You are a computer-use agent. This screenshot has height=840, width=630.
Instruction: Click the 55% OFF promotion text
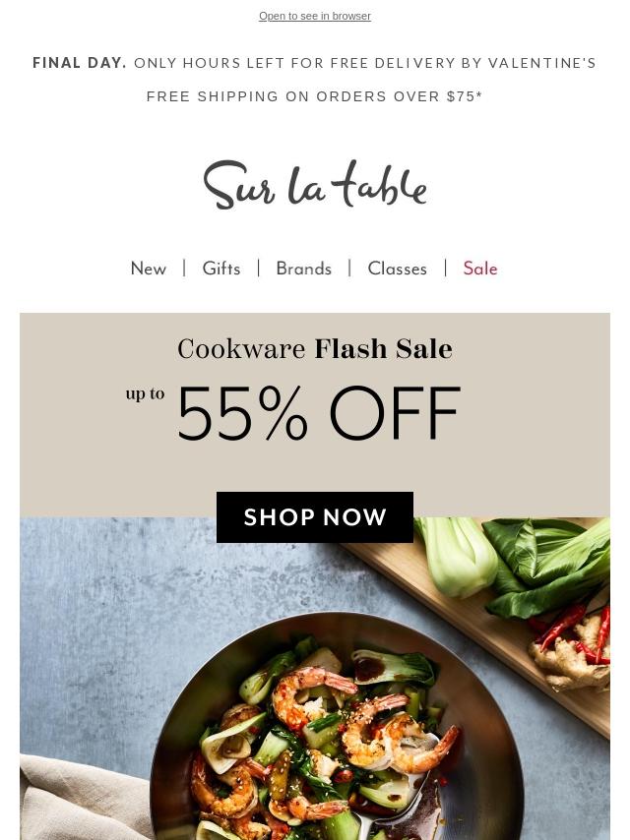(x=319, y=413)
